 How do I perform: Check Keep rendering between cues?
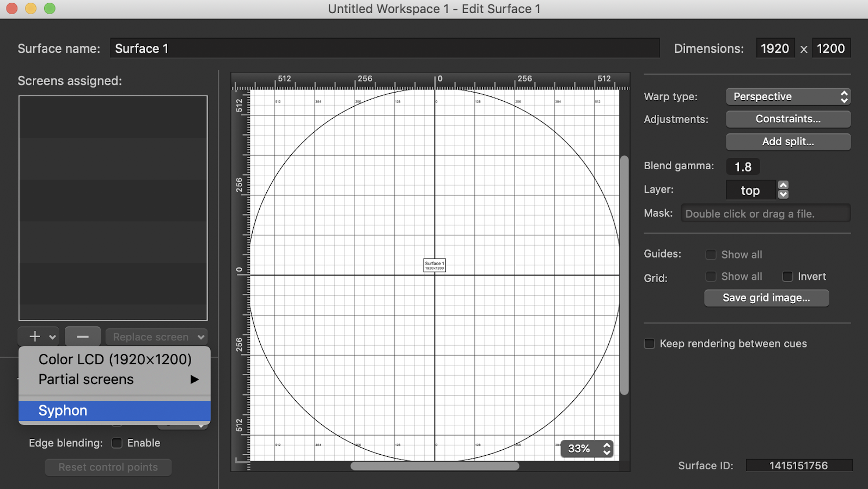649,344
